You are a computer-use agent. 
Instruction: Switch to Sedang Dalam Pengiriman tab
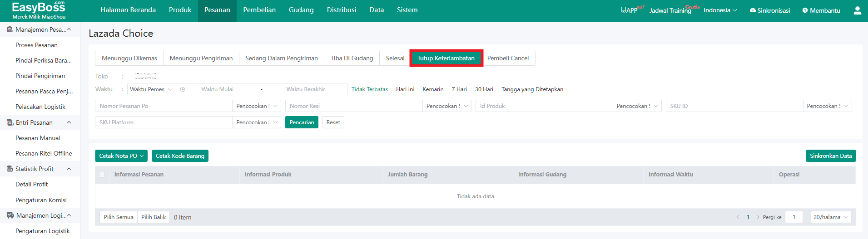pos(282,59)
